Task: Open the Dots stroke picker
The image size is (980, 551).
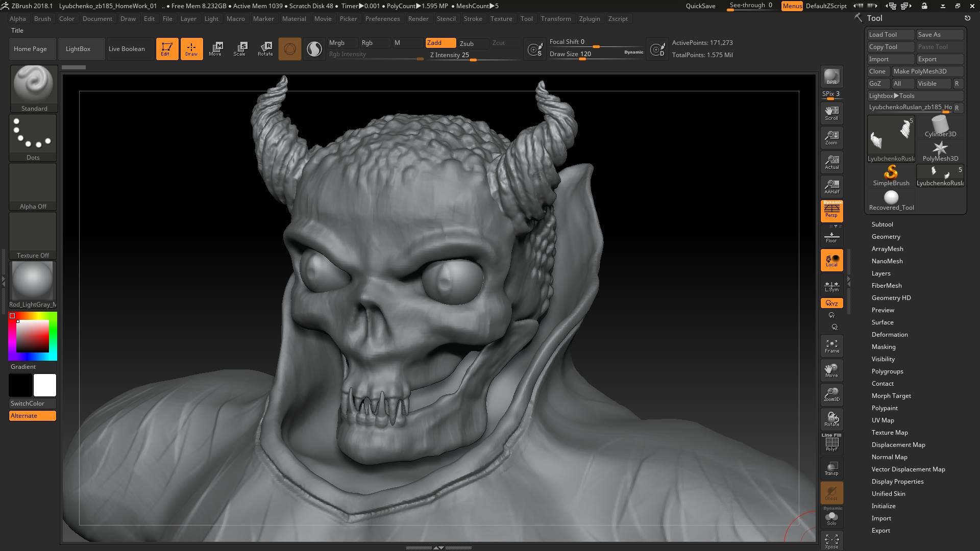Action: (33, 137)
